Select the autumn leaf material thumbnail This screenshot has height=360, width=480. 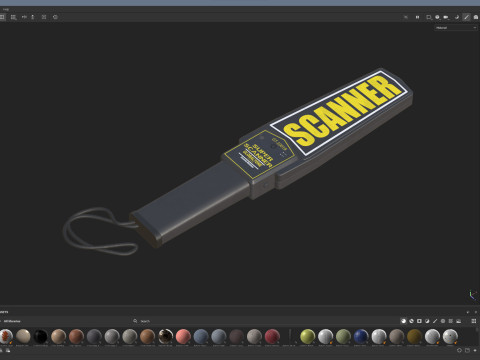6,336
